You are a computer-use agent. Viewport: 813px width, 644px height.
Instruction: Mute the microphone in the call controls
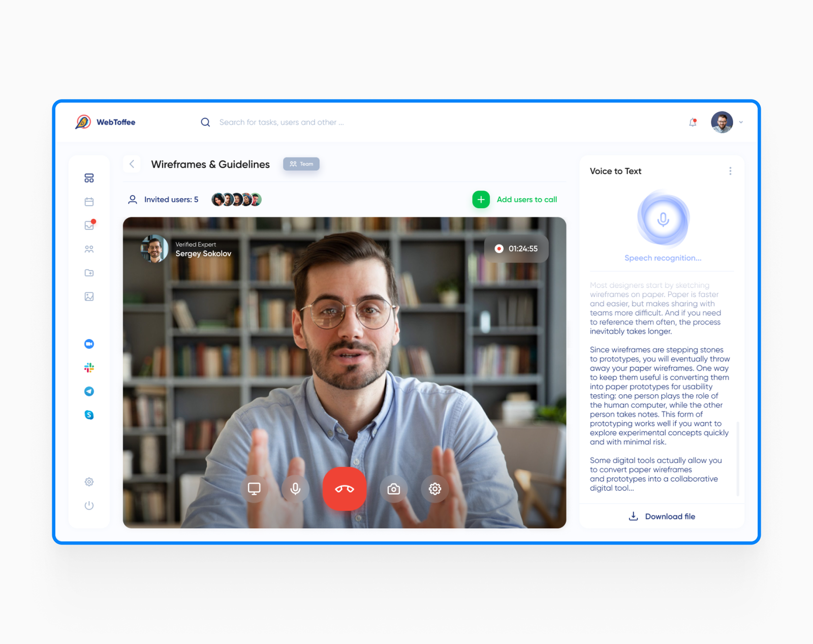295,488
